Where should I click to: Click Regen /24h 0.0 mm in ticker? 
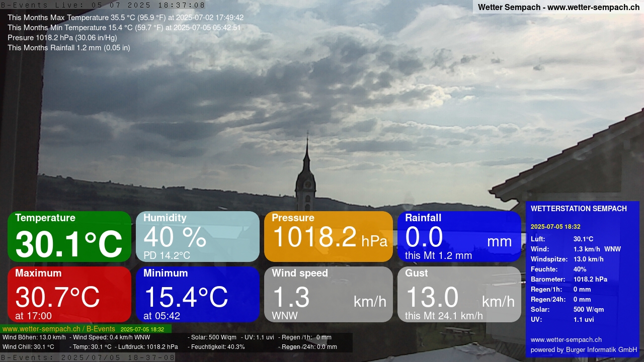click(309, 347)
